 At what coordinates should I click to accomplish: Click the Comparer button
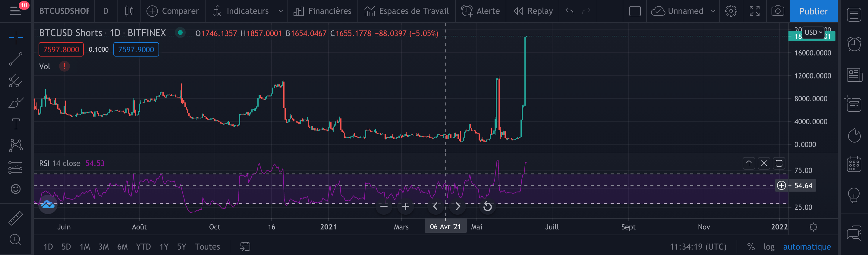pos(173,11)
